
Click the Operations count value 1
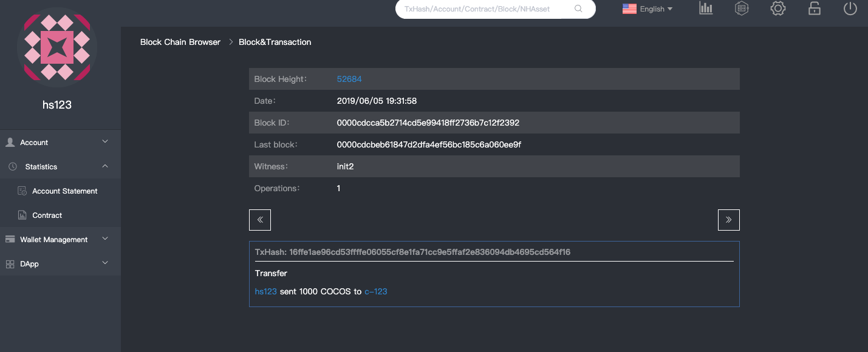tap(338, 188)
